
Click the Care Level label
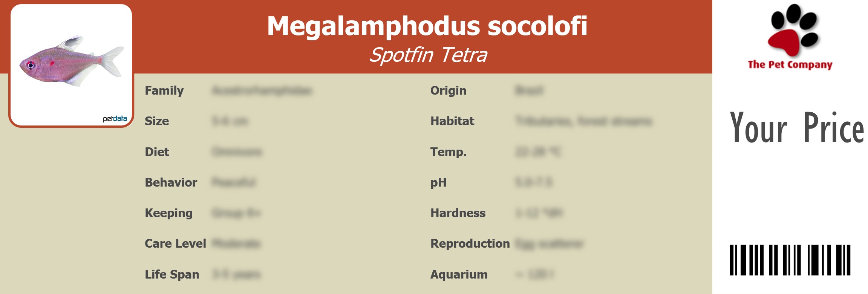coord(175,243)
